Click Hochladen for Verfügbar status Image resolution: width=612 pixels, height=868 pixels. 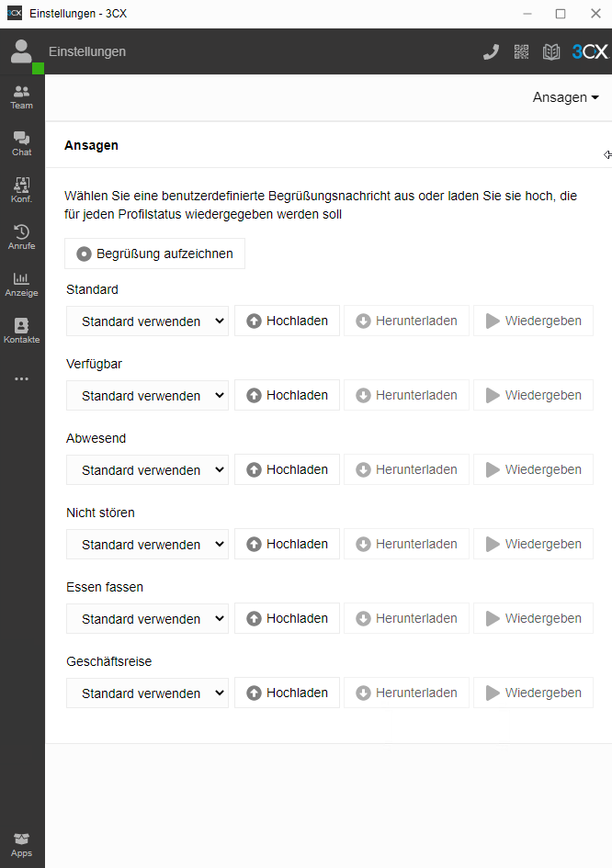[287, 395]
